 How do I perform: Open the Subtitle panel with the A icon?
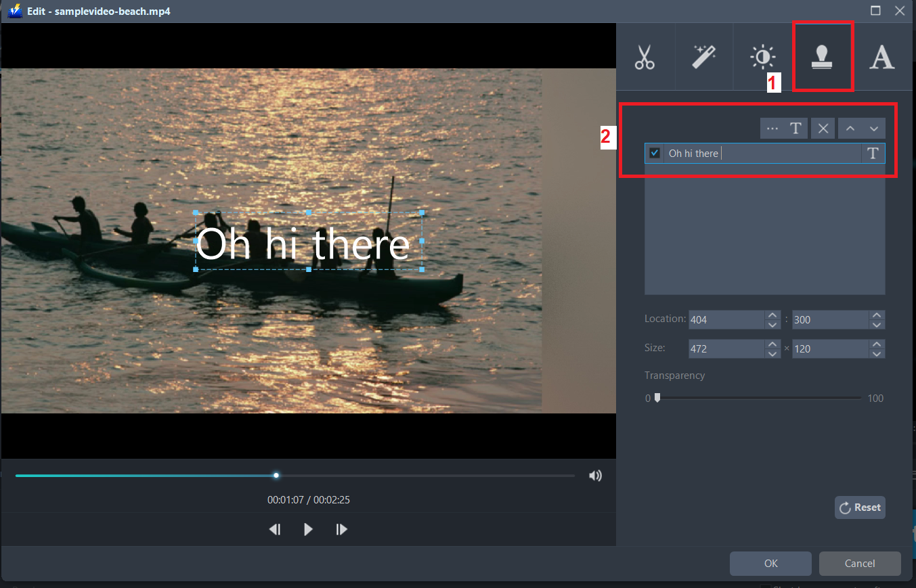pos(882,57)
